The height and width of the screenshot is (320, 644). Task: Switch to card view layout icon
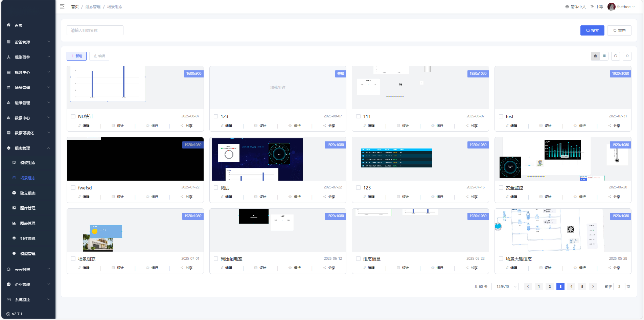595,56
